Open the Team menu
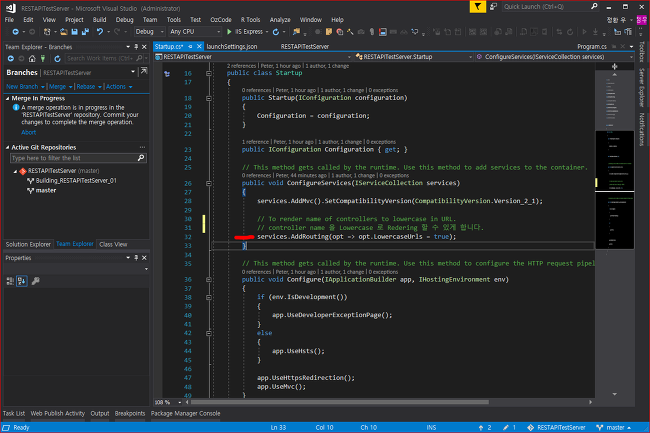The height and width of the screenshot is (433, 650). click(x=150, y=19)
